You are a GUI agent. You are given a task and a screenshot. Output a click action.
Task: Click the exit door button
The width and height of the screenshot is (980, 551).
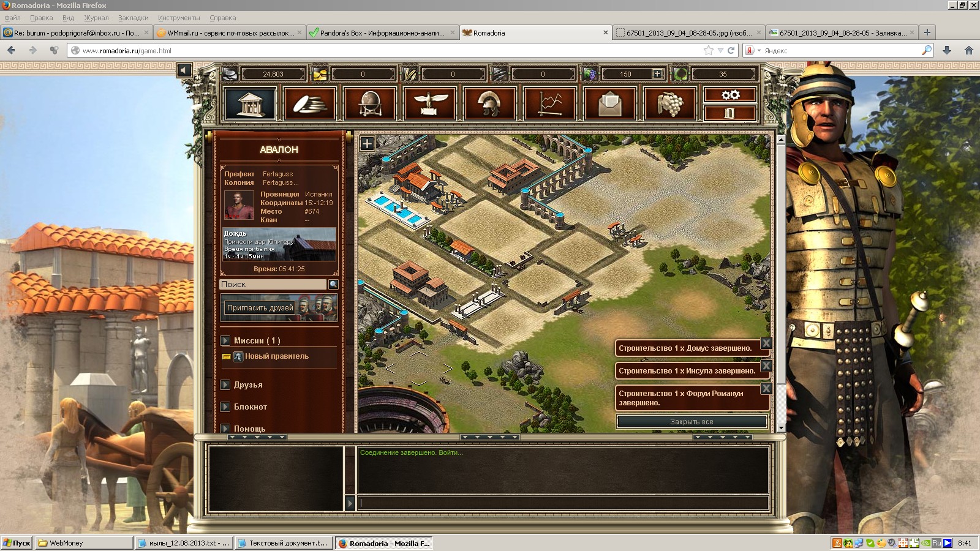click(730, 113)
